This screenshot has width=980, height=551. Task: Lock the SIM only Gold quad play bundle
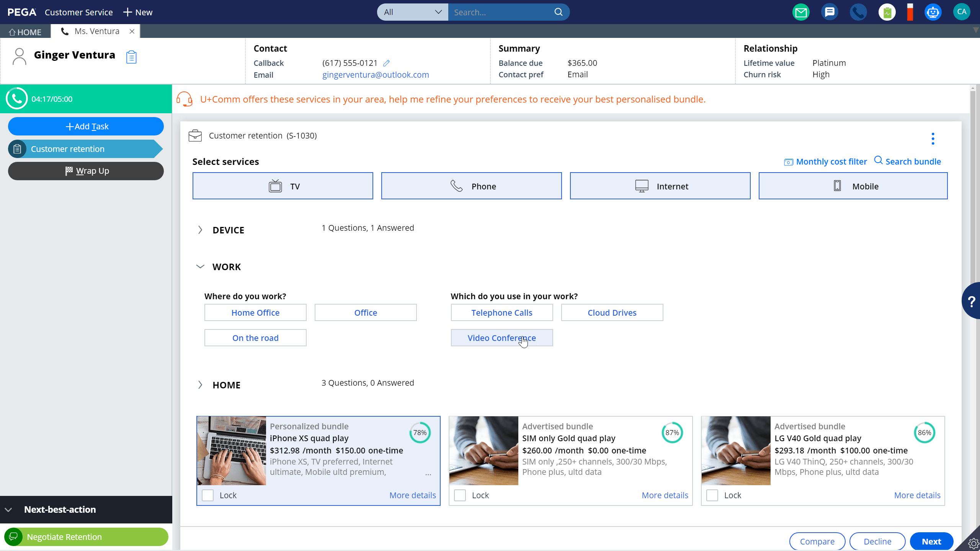[x=460, y=495]
